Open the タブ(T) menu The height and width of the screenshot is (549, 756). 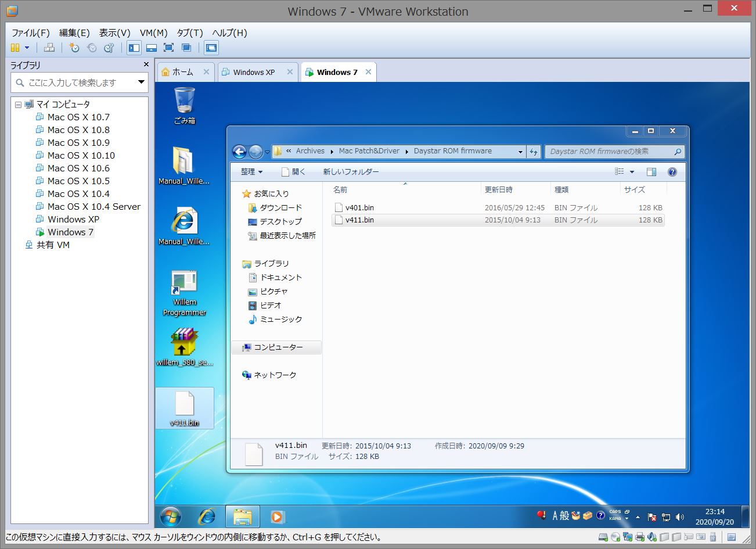(190, 33)
